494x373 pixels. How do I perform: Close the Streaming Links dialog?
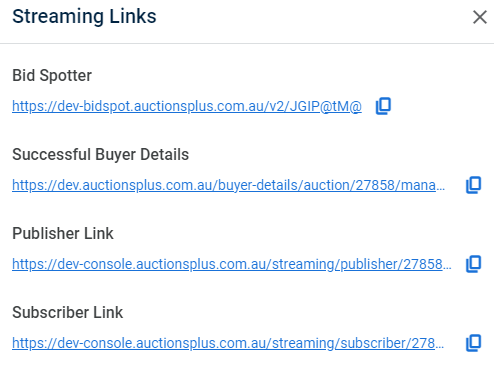pos(480,17)
